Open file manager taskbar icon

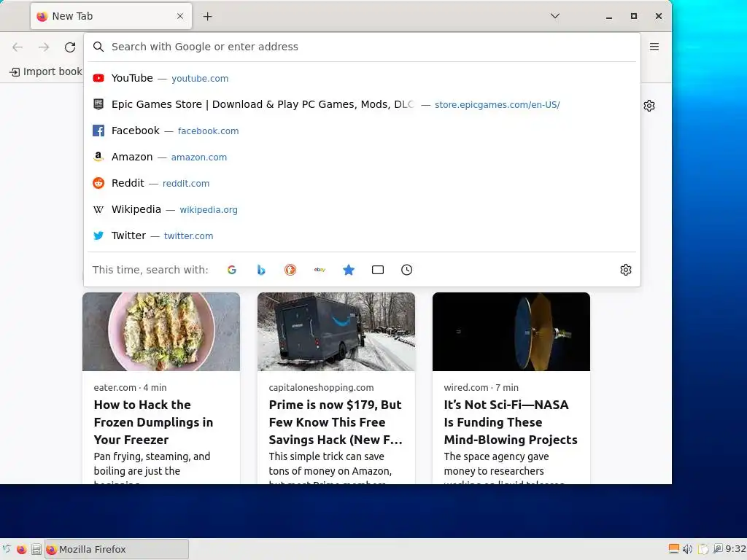pos(36,549)
